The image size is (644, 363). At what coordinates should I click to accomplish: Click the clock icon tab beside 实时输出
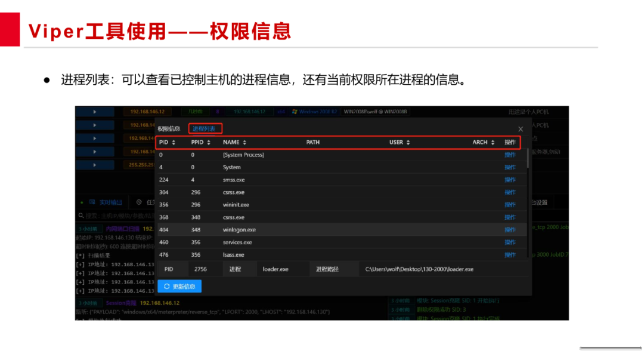(139, 202)
